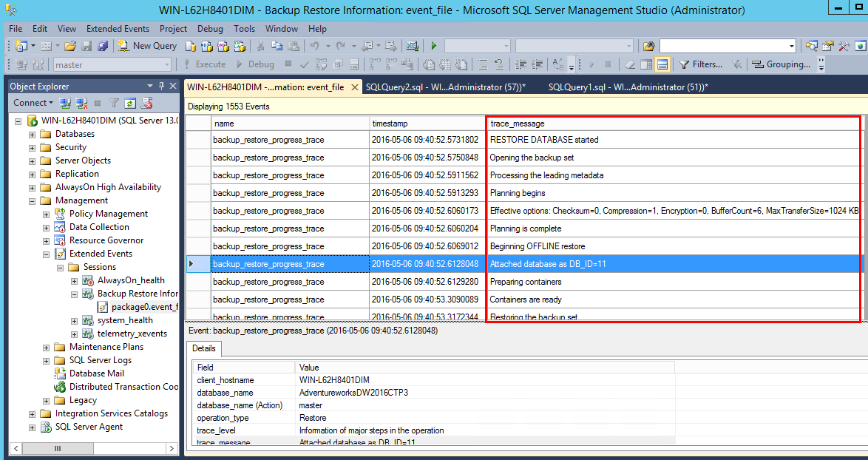Open the Debug menu
The width and height of the screenshot is (868, 460).
(210, 29)
